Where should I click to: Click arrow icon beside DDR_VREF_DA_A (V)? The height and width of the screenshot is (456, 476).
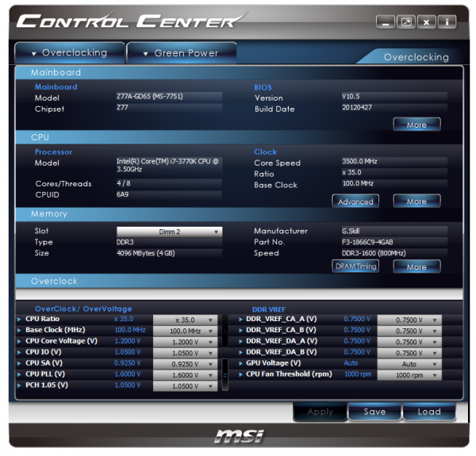coord(240,342)
